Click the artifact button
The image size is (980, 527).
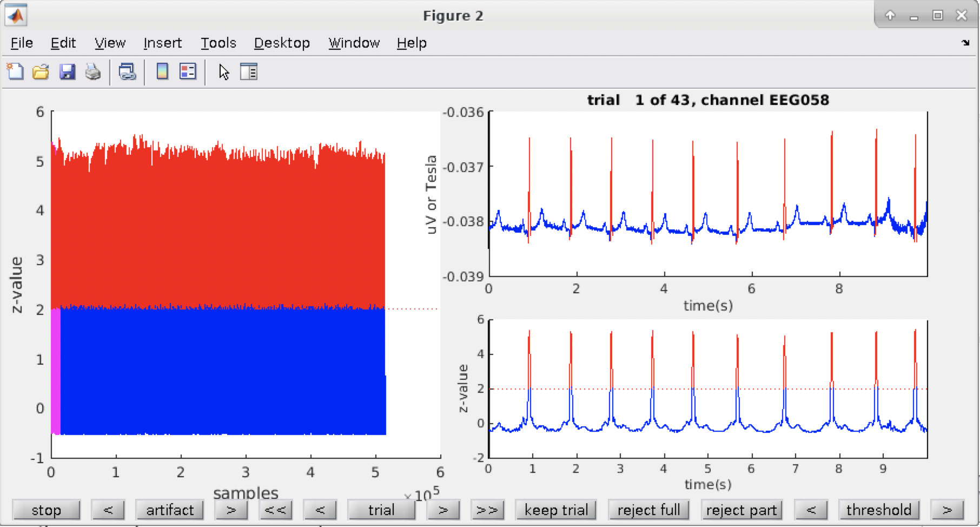(170, 510)
